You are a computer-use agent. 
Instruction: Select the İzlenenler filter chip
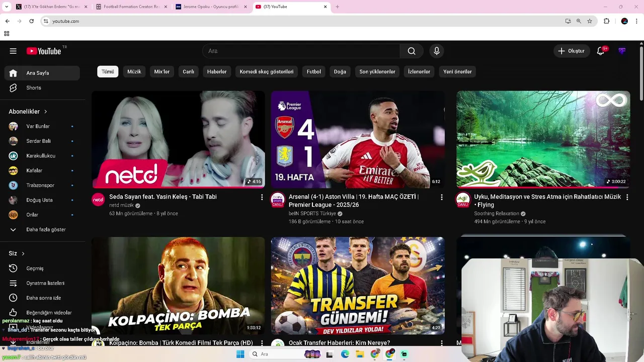click(x=419, y=71)
